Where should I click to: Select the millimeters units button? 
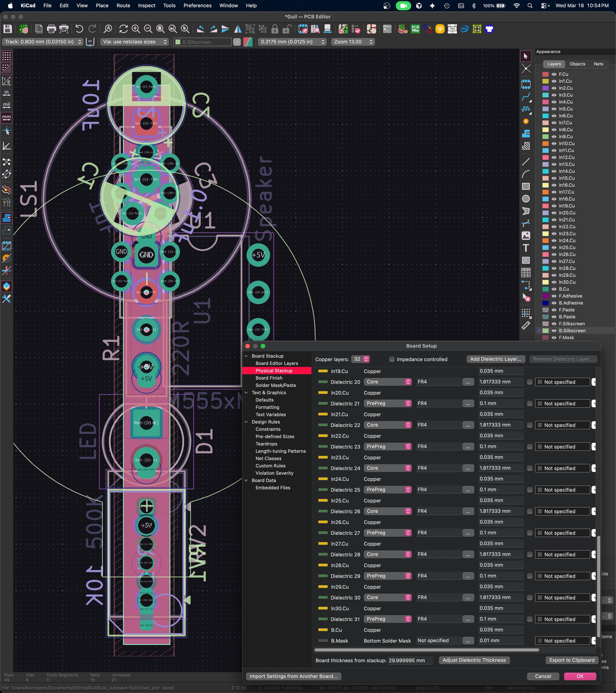pyautogui.click(x=6, y=118)
